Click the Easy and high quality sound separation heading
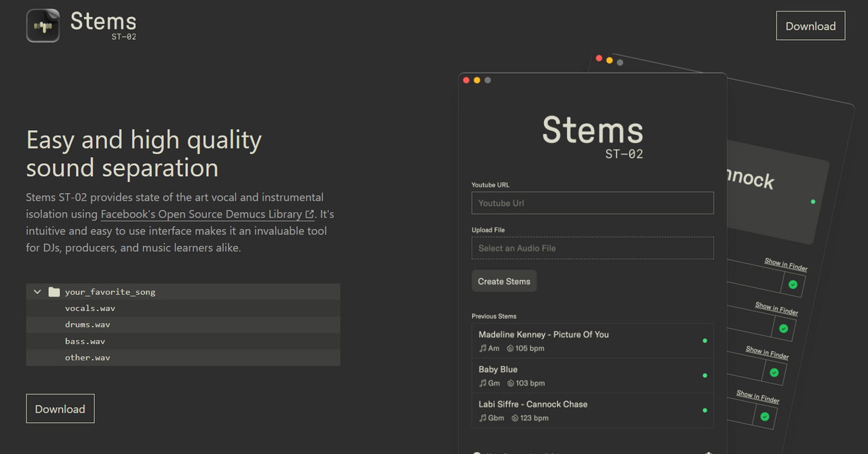Image resolution: width=868 pixels, height=454 pixels. coord(144,154)
